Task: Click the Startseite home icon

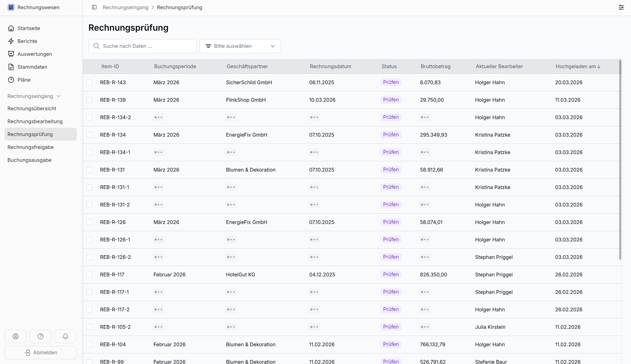Action: pyautogui.click(x=11, y=28)
